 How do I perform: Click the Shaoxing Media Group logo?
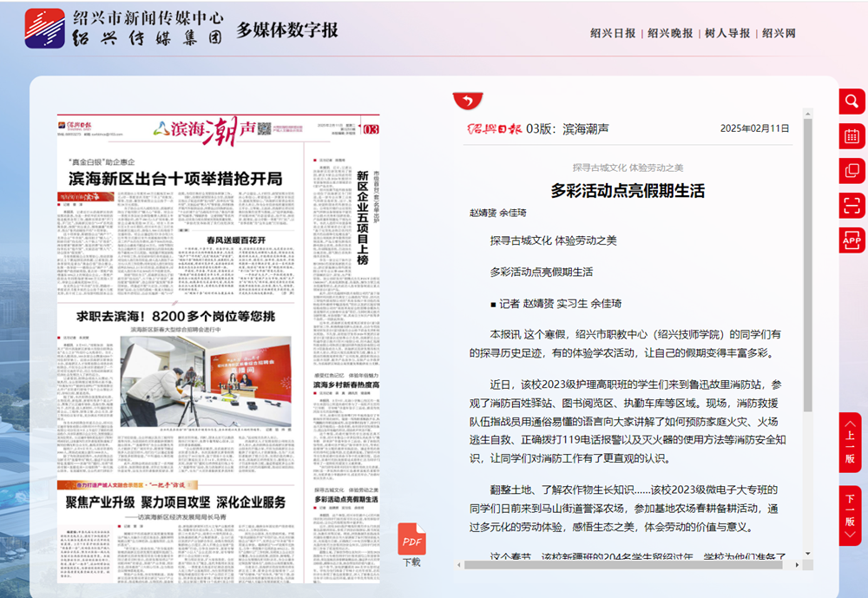pos(45,28)
